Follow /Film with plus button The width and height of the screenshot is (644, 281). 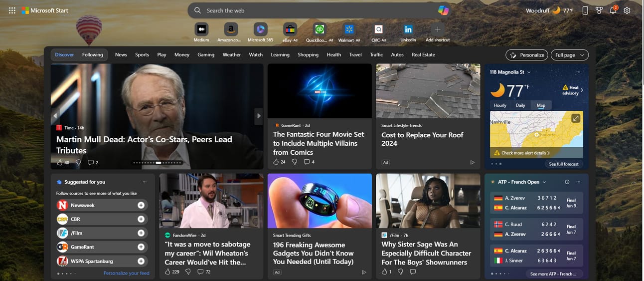point(141,233)
